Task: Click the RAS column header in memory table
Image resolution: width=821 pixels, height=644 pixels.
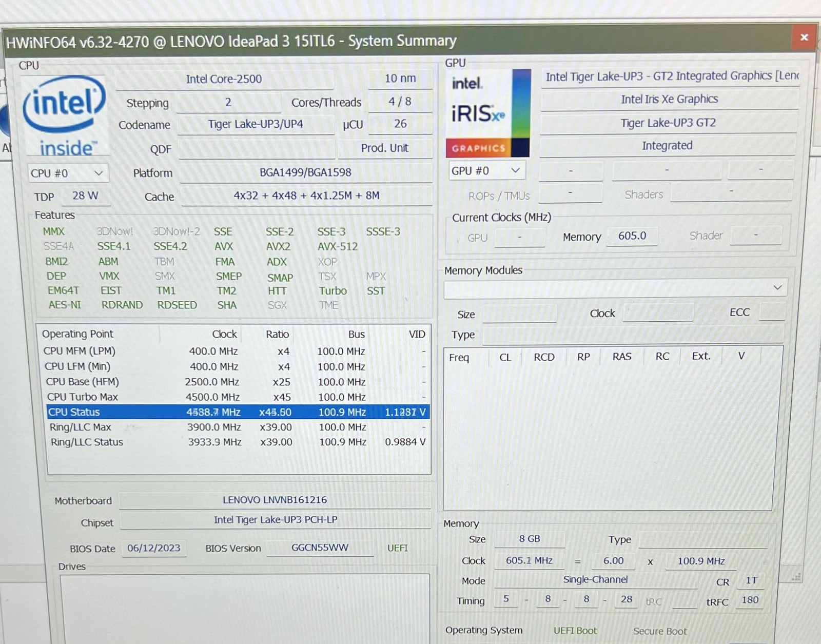Action: tap(622, 357)
